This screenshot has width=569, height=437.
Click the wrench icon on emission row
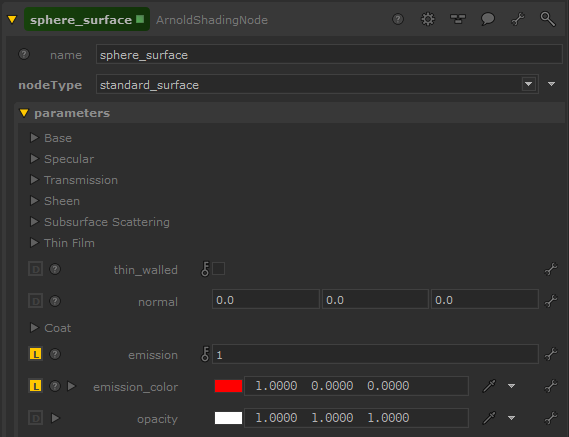[x=551, y=354]
